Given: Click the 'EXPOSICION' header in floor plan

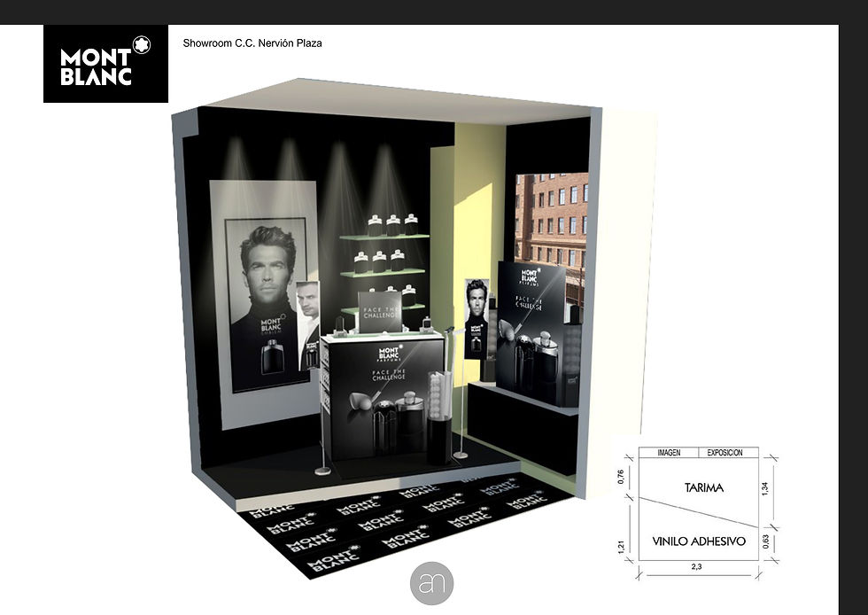Looking at the screenshot, I should [x=725, y=453].
